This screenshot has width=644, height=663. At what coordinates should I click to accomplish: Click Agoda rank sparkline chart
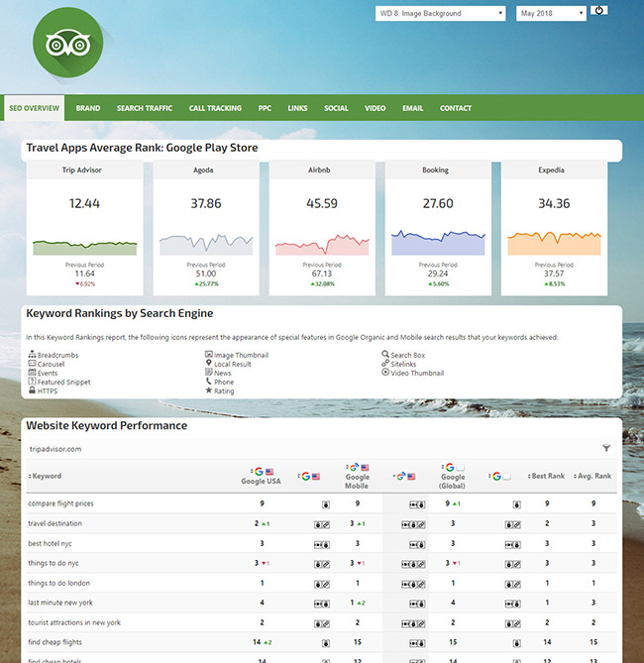click(x=206, y=245)
